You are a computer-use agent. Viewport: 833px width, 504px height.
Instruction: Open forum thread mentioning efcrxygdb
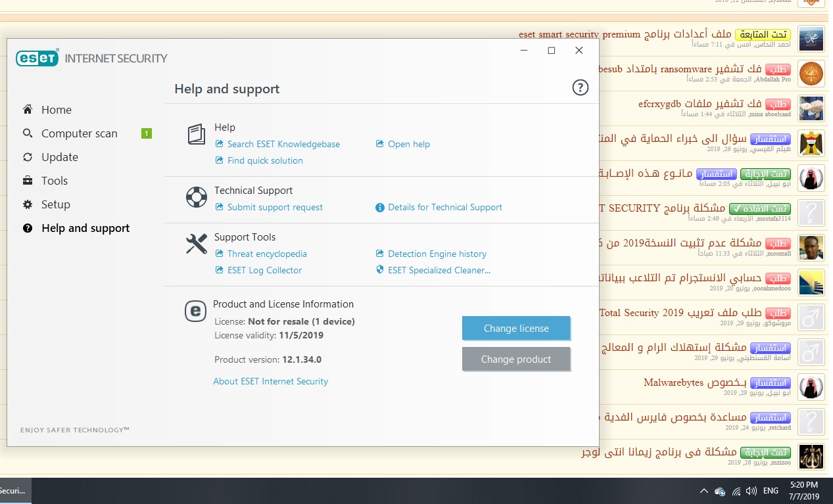(700, 104)
